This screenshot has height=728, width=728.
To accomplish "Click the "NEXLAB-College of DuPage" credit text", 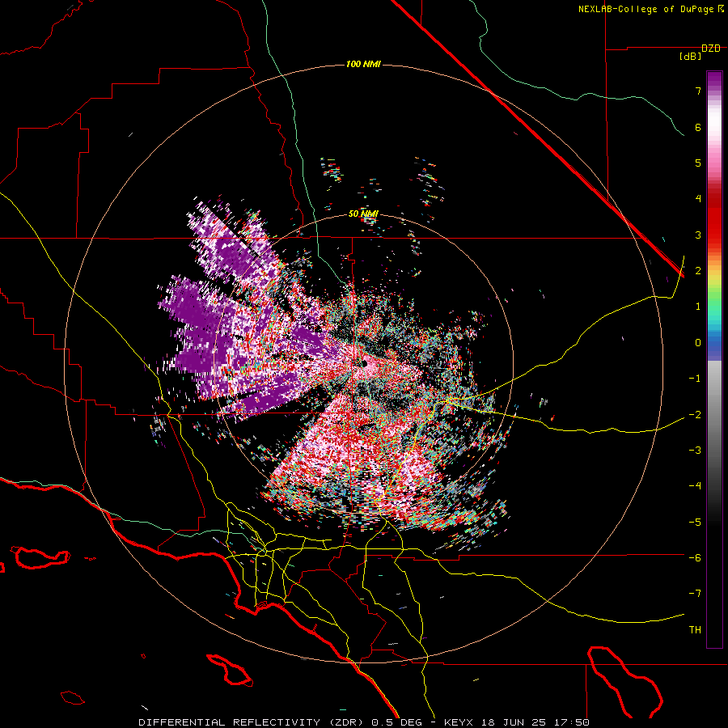I will click(645, 9).
